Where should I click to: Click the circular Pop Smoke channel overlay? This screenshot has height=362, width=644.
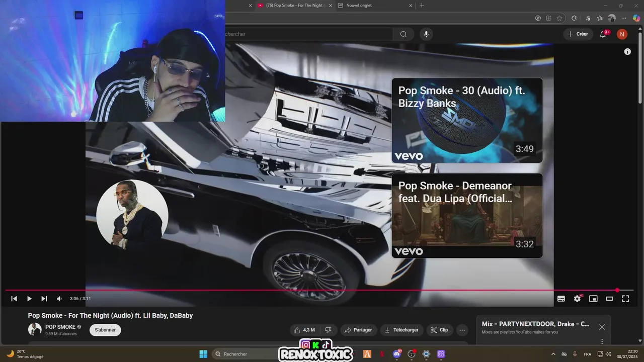(132, 216)
